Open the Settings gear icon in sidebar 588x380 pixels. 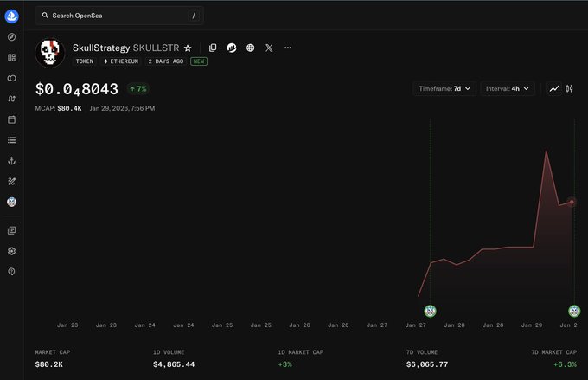coord(11,251)
